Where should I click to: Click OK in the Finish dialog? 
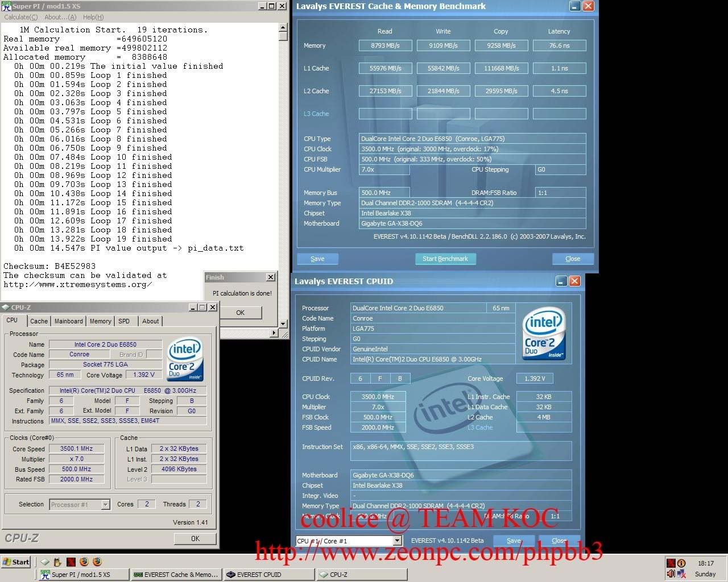point(240,313)
